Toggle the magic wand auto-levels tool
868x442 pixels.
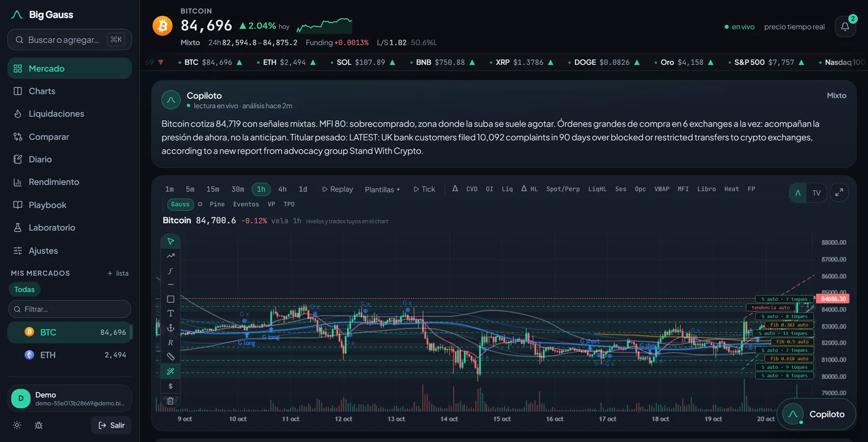170,372
